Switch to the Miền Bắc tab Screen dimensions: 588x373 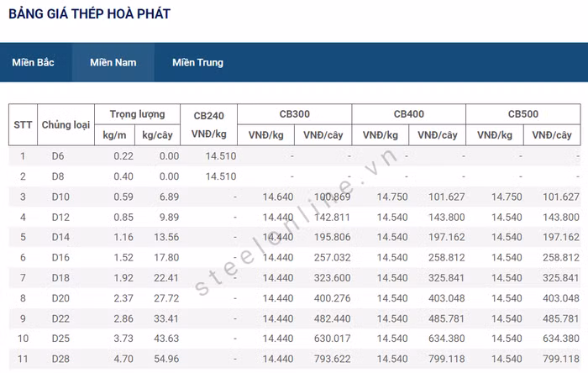coord(34,62)
